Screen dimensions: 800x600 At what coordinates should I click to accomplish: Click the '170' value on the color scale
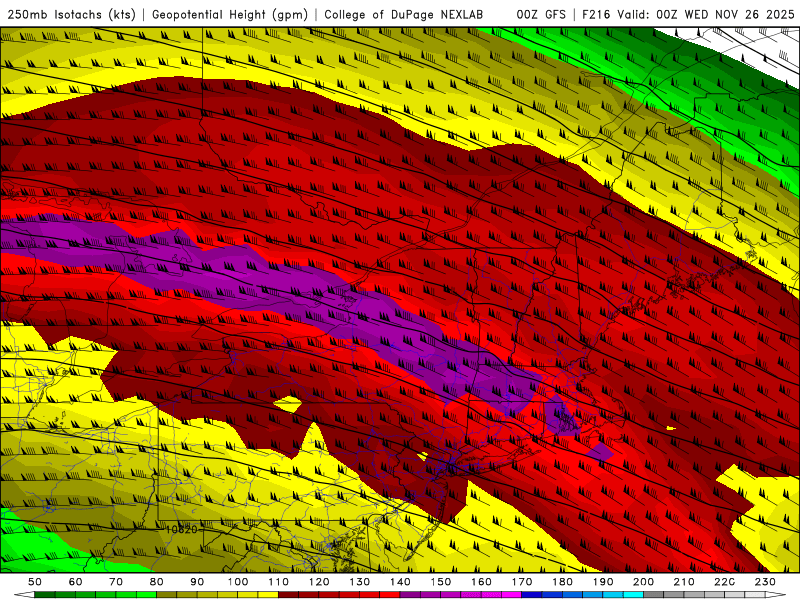pos(522,582)
